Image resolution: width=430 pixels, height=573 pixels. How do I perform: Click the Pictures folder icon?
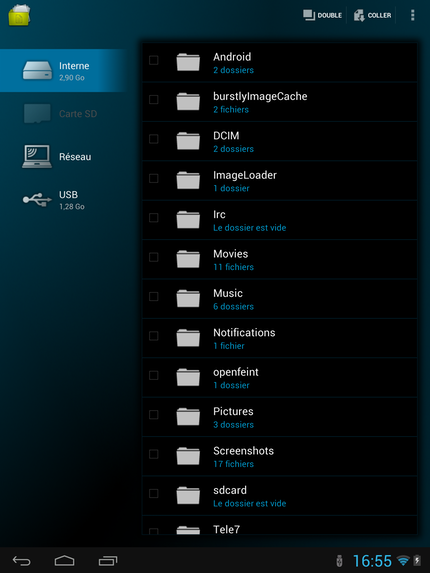click(188, 417)
